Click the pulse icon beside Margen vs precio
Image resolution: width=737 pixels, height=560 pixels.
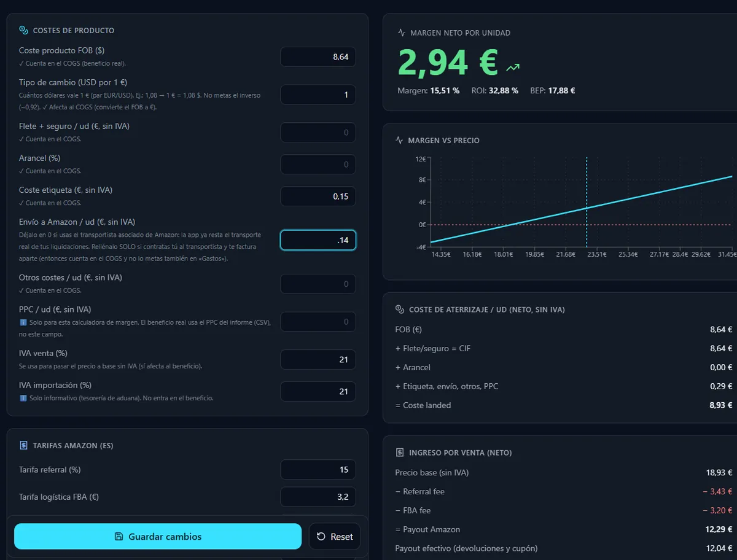399,140
